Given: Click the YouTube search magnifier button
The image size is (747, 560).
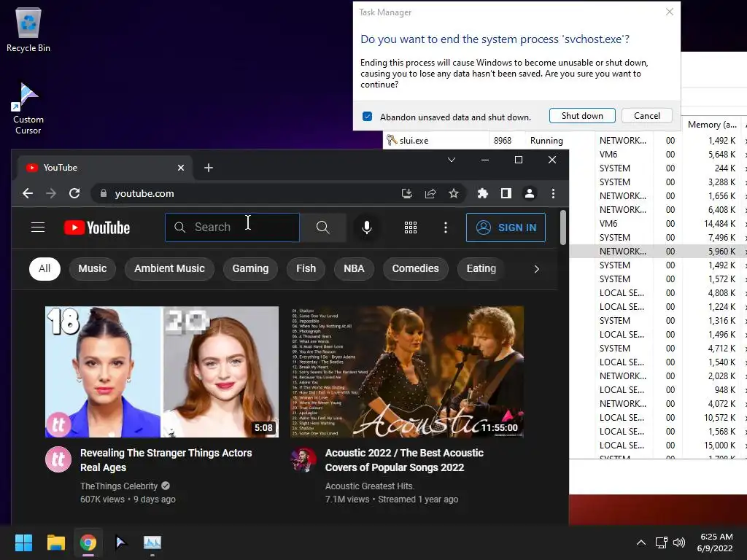Looking at the screenshot, I should point(323,227).
